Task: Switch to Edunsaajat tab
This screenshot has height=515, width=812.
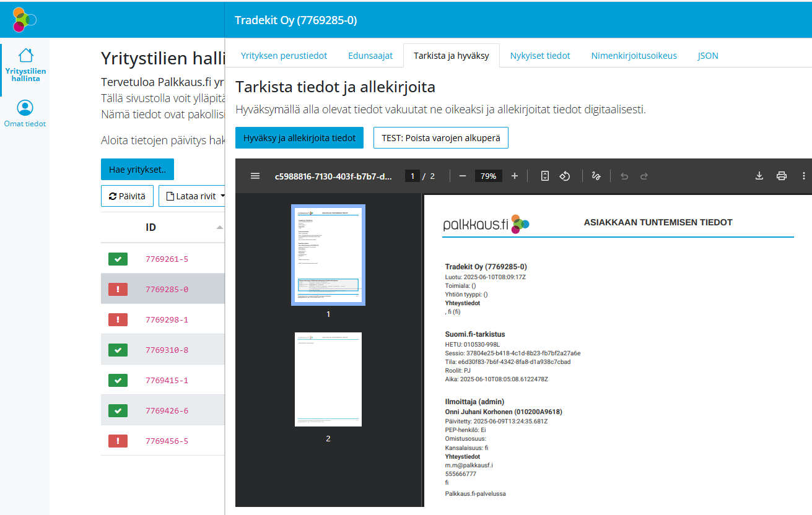Action: (x=370, y=55)
